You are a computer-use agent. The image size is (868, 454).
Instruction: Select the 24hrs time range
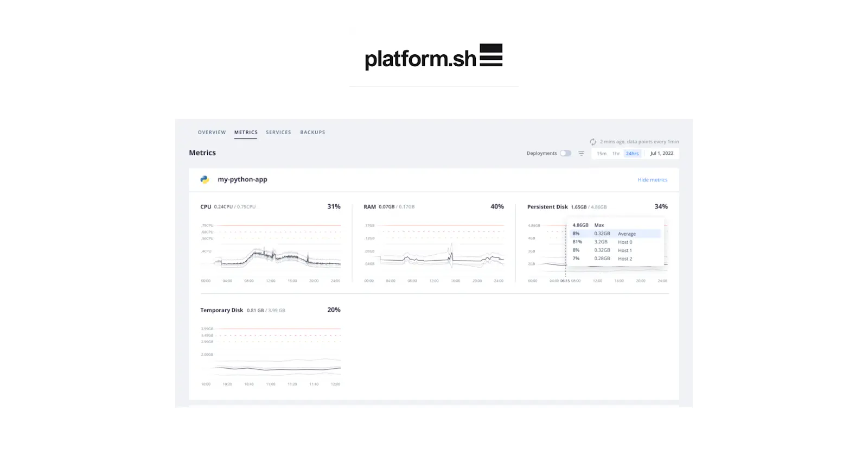pyautogui.click(x=632, y=154)
